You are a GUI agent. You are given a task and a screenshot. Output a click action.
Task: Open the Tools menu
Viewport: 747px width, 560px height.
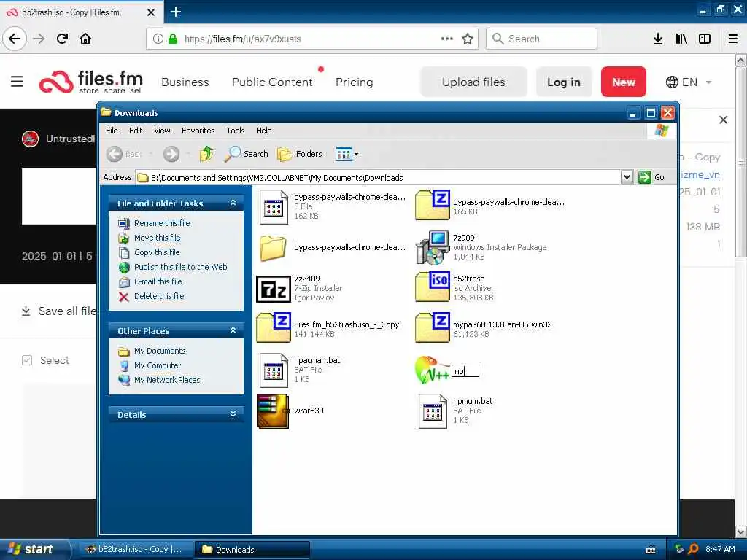(x=236, y=131)
